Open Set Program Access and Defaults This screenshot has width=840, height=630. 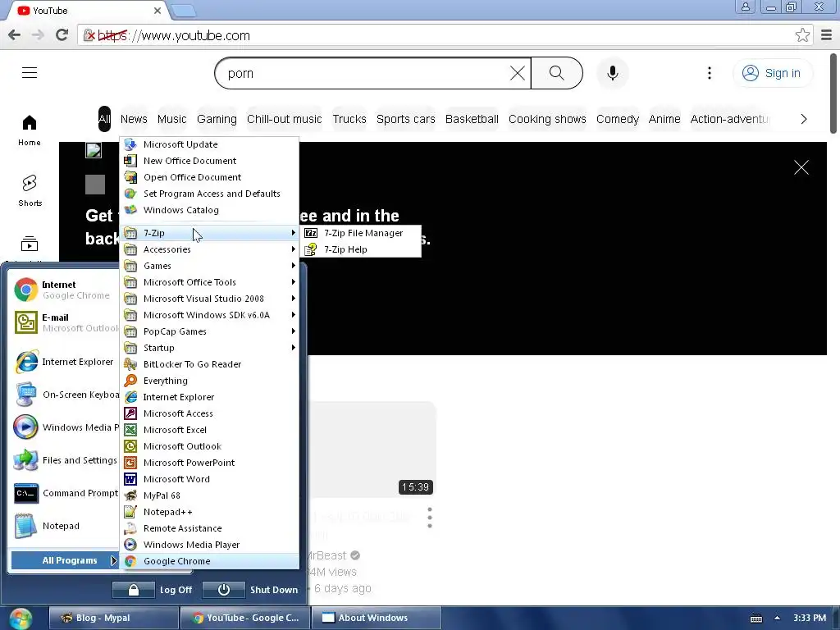(209, 194)
